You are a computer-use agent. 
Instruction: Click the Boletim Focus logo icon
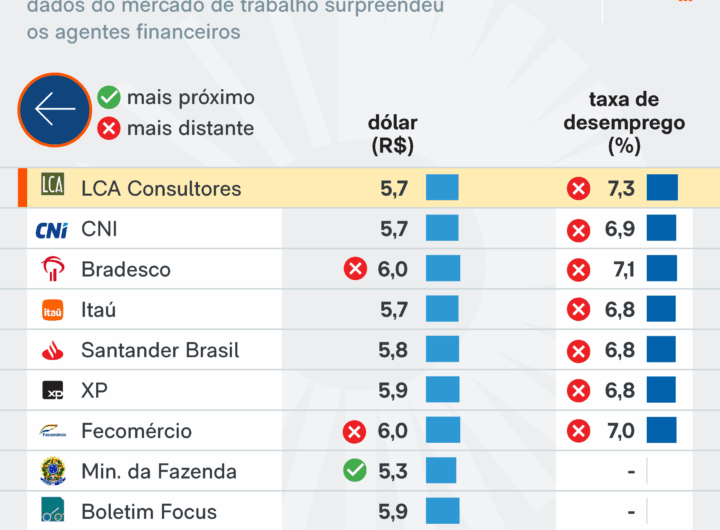pyautogui.click(x=52, y=511)
